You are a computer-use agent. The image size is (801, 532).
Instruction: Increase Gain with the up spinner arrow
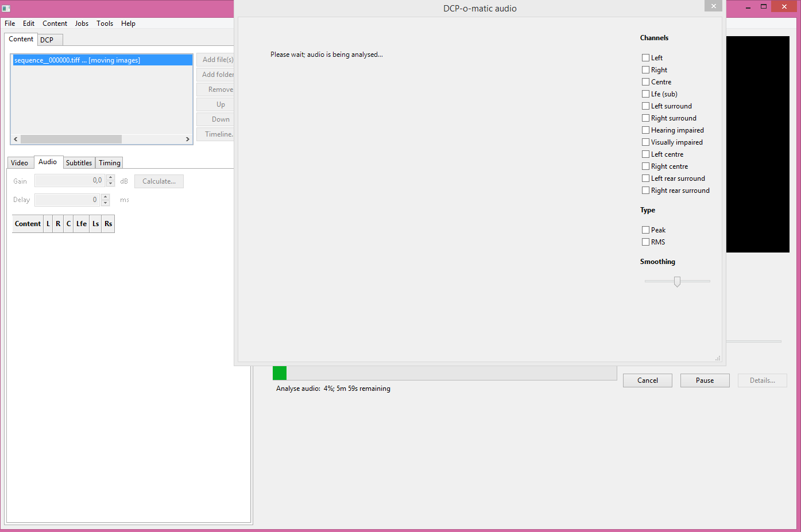(x=111, y=178)
